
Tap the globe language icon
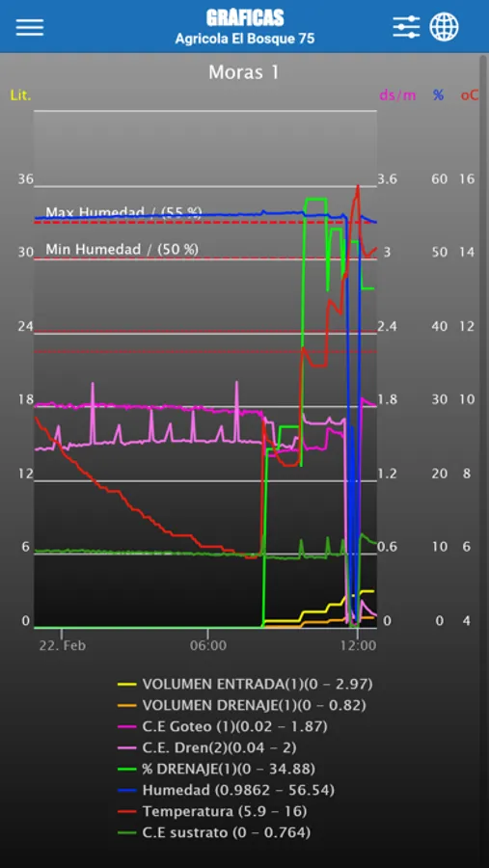click(444, 27)
